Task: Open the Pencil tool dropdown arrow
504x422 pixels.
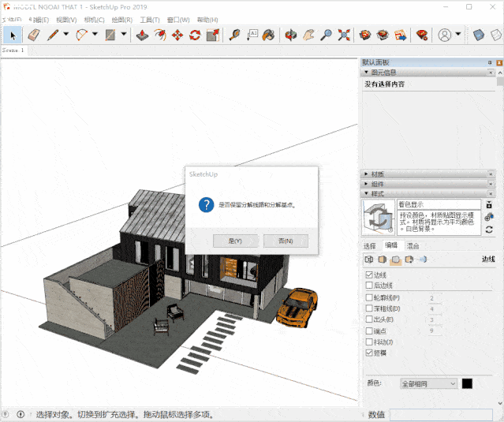Action: [x=66, y=34]
